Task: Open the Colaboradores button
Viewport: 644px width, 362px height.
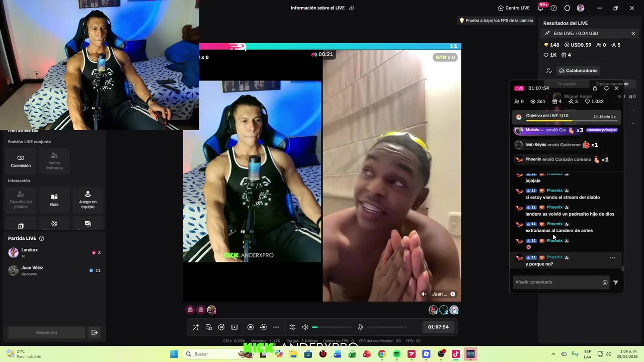Action: point(578,70)
